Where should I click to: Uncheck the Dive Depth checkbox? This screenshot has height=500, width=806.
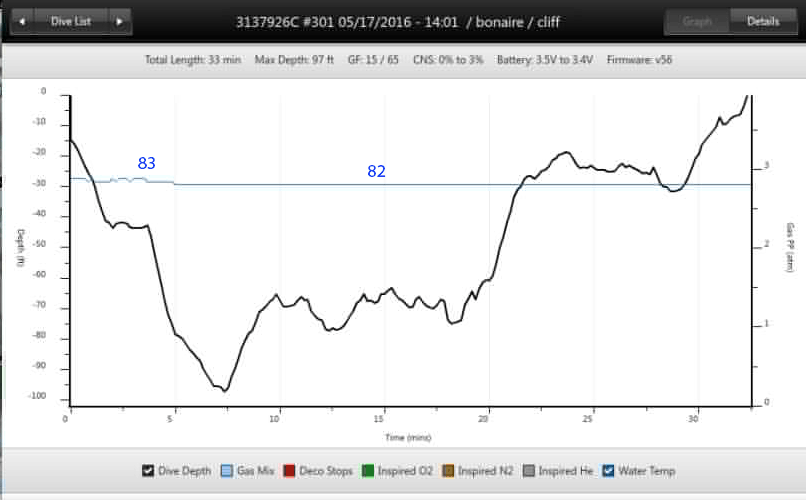[x=148, y=471]
